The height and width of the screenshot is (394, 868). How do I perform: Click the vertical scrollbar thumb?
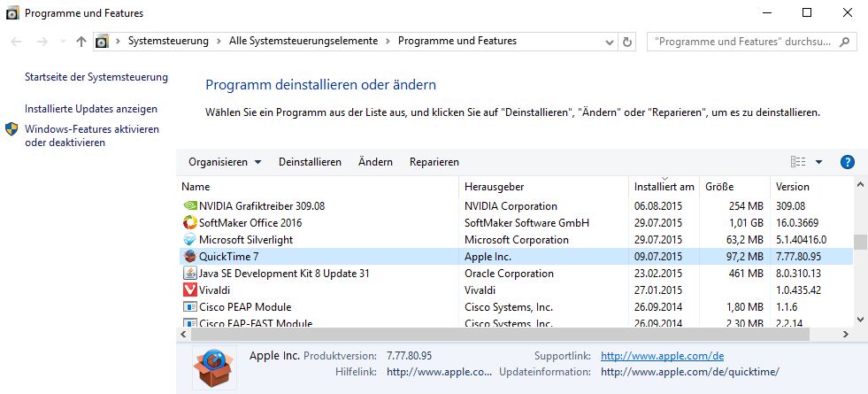860,243
